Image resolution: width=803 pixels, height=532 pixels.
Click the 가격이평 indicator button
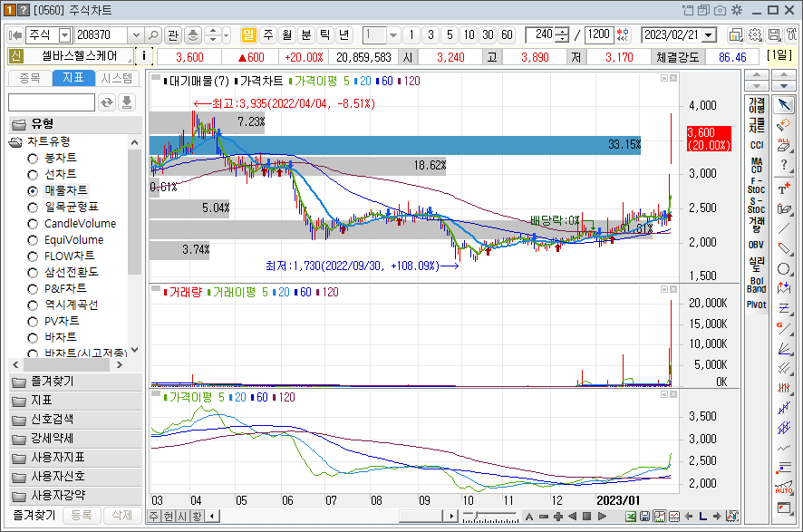[x=757, y=105]
